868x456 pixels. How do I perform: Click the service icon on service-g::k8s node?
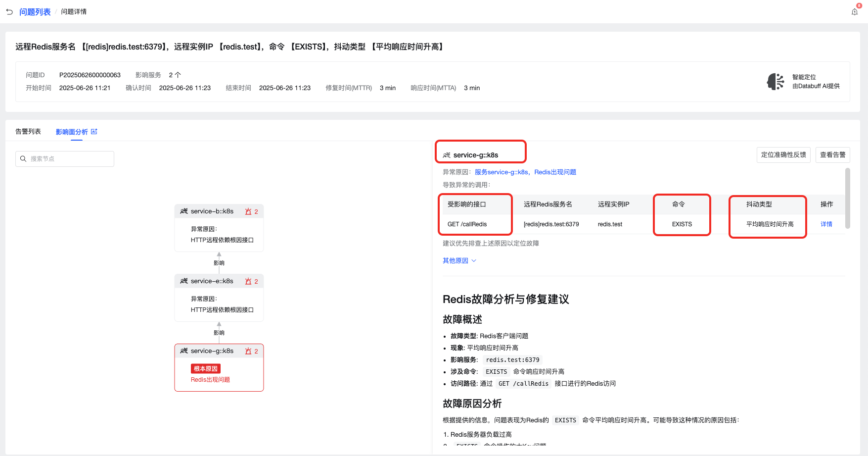(184, 351)
